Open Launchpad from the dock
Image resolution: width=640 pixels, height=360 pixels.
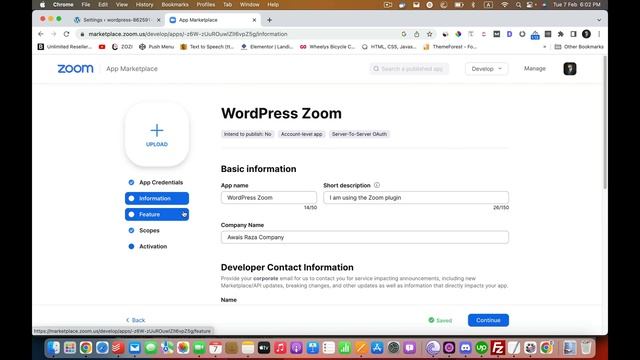coord(70,348)
